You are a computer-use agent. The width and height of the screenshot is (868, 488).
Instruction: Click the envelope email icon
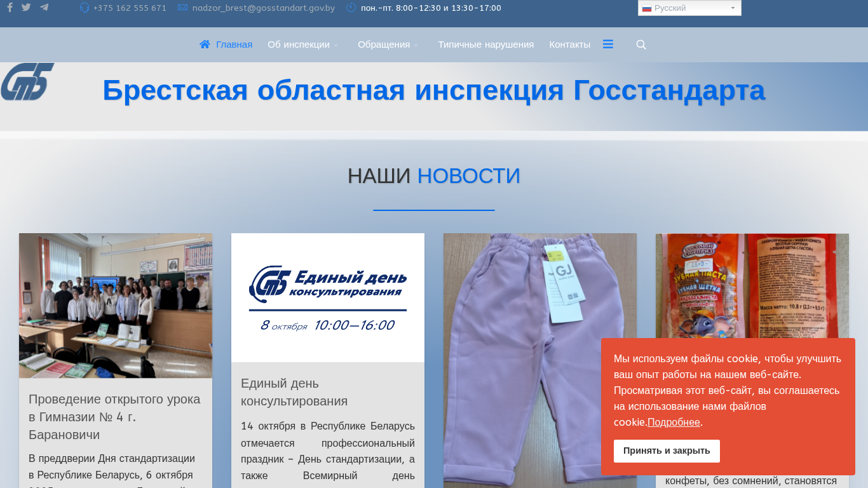tap(183, 8)
